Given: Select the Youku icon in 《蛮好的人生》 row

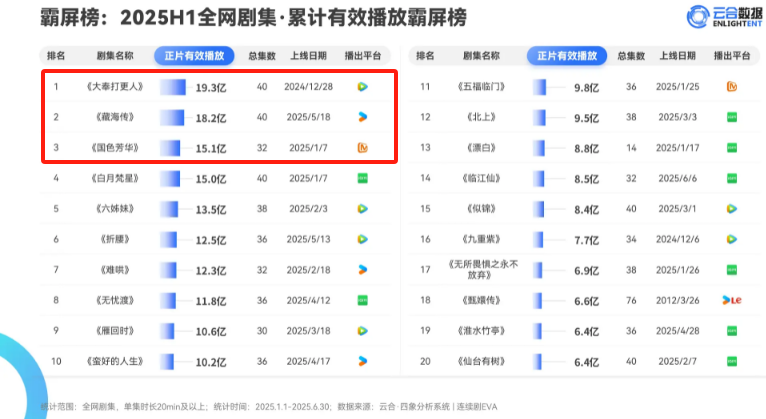Looking at the screenshot, I should click(362, 361).
